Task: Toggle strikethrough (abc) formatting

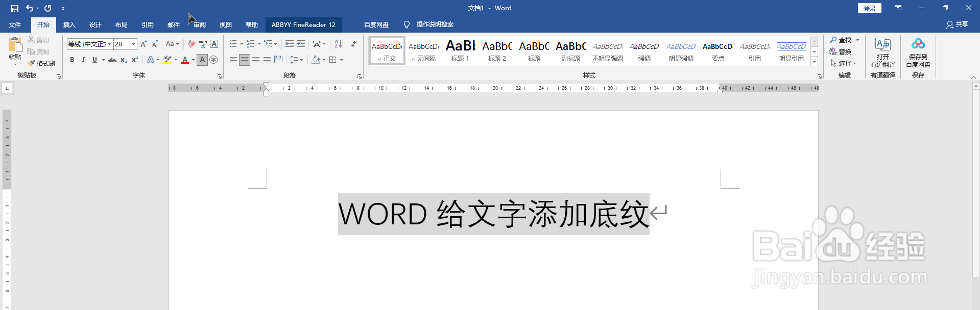Action: point(112,60)
